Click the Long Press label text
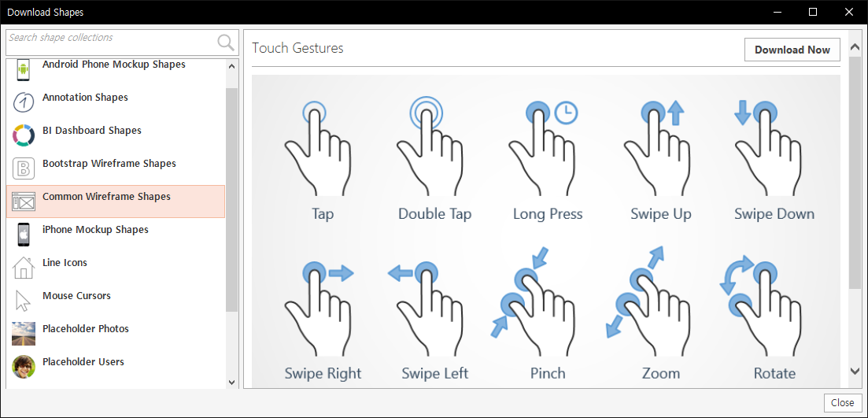This screenshot has height=418, width=868. tap(548, 214)
